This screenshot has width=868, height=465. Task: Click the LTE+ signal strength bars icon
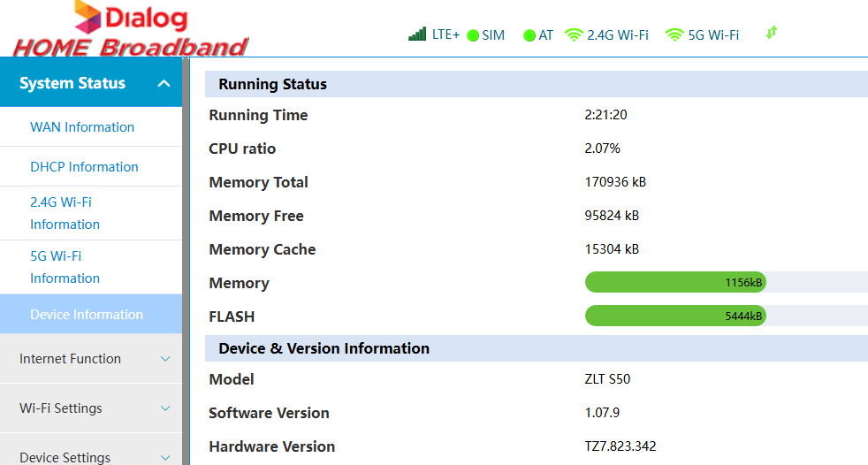coord(417,34)
